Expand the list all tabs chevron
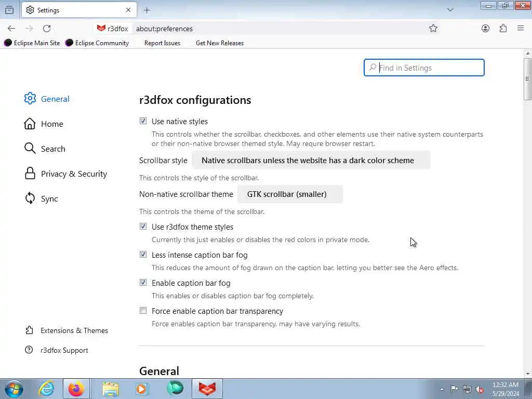532x399 pixels. tap(450, 10)
